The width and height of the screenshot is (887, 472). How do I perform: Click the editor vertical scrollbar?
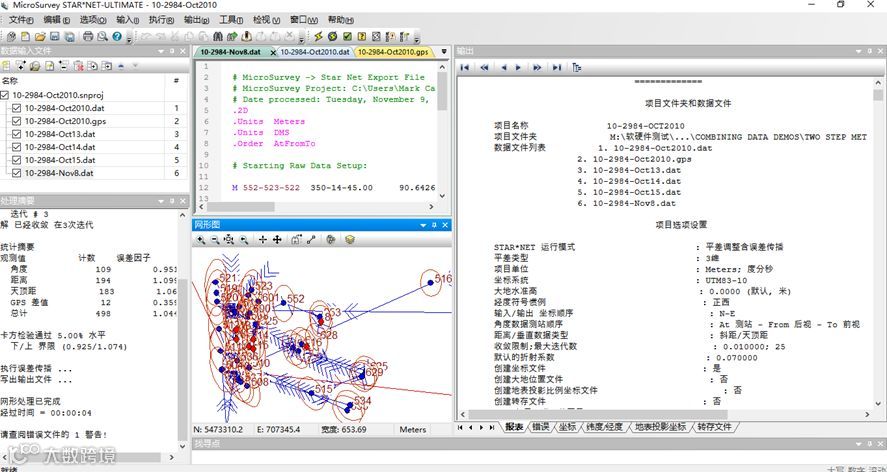tap(442, 130)
